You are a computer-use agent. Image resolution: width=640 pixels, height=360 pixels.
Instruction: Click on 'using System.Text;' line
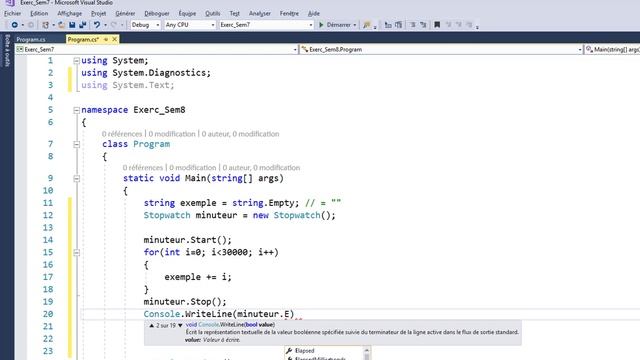point(127,85)
